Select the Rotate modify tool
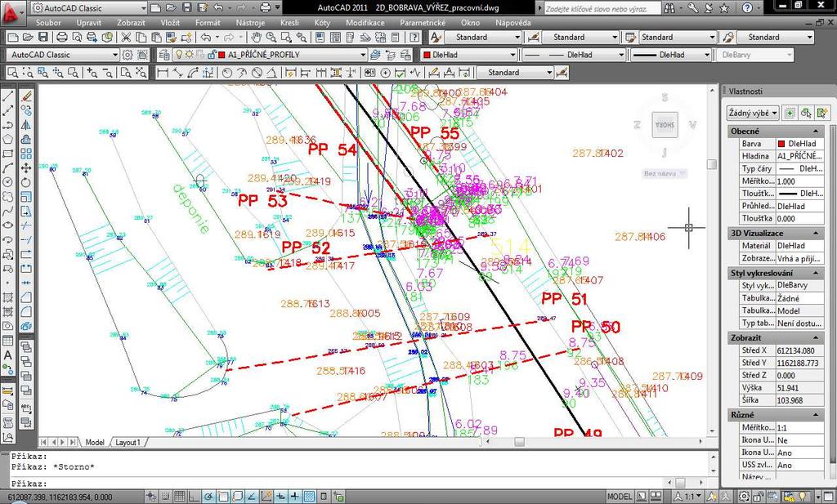 point(25,182)
